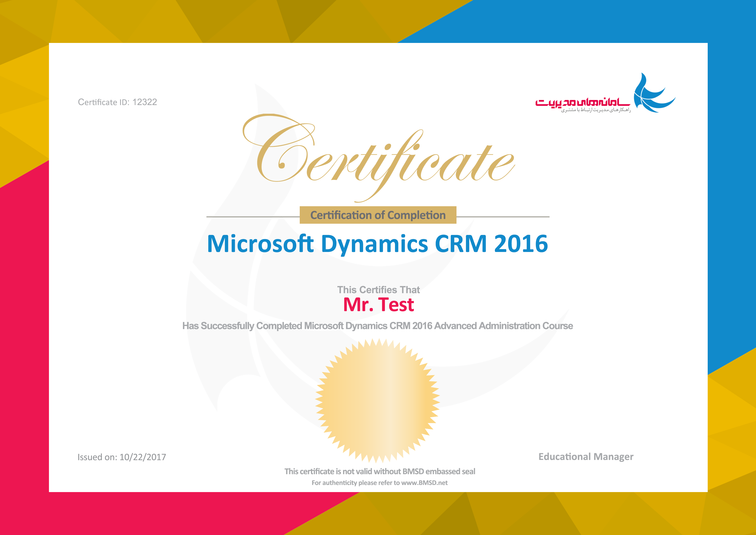Select the Certificate ID: 12322 text
This screenshot has width=756, height=535.
click(x=117, y=102)
